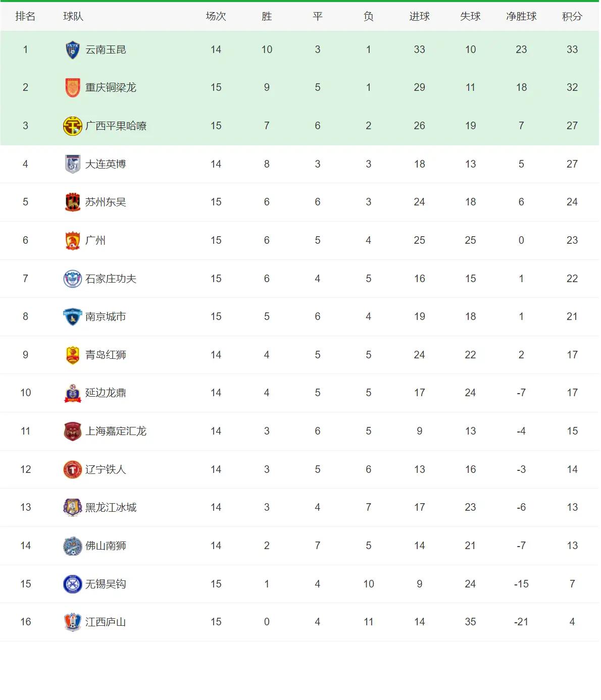Open the 广西平果哈嘹 club crest
Screen dimensions: 601x700
pyautogui.click(x=73, y=126)
